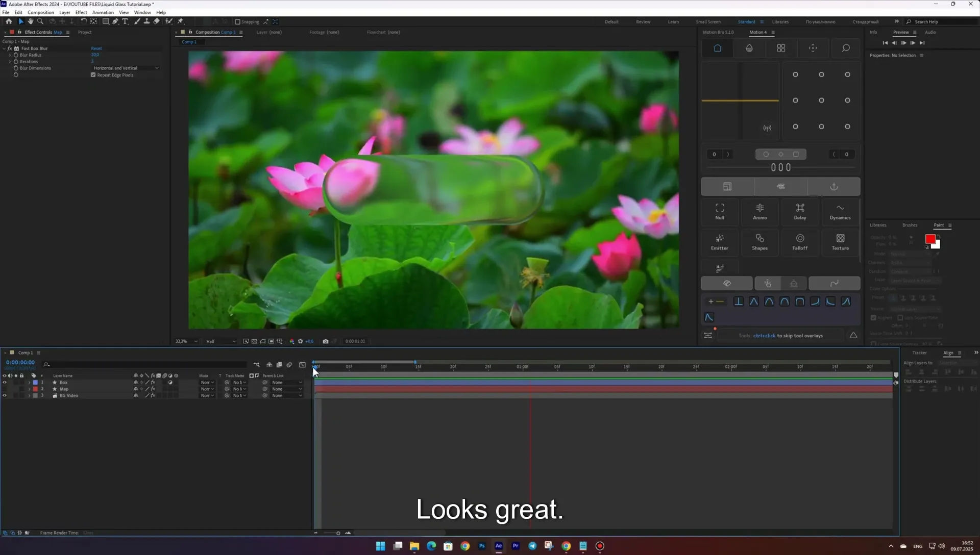Open Blur Dimensions dropdown
The height and width of the screenshot is (555, 980).
pyautogui.click(x=126, y=68)
